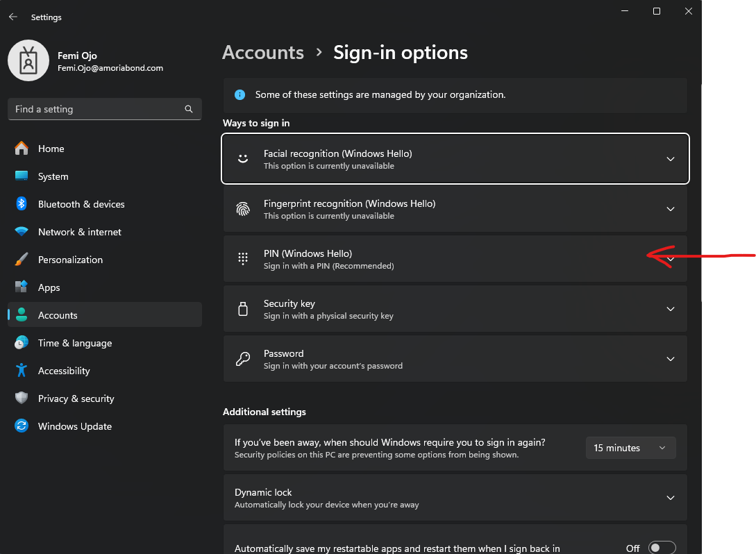The width and height of the screenshot is (756, 554).
Task: Expand Password sign-in chevron
Action: pos(670,359)
